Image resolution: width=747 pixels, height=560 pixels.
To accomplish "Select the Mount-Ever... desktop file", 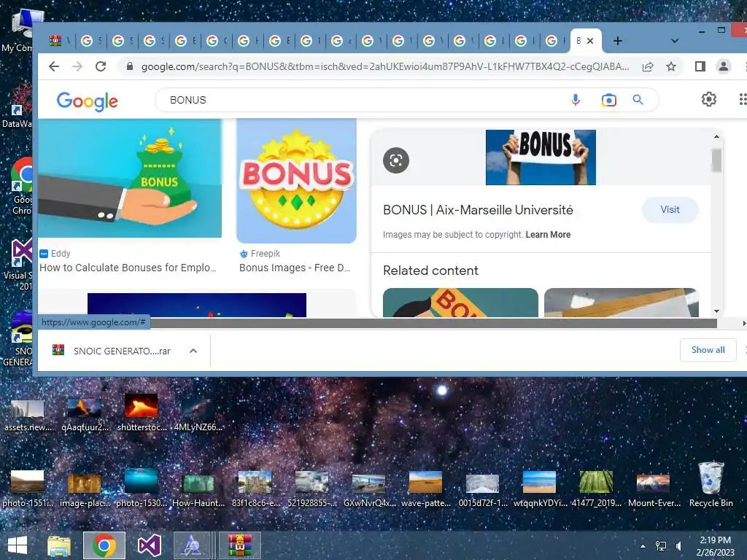I will (x=654, y=489).
